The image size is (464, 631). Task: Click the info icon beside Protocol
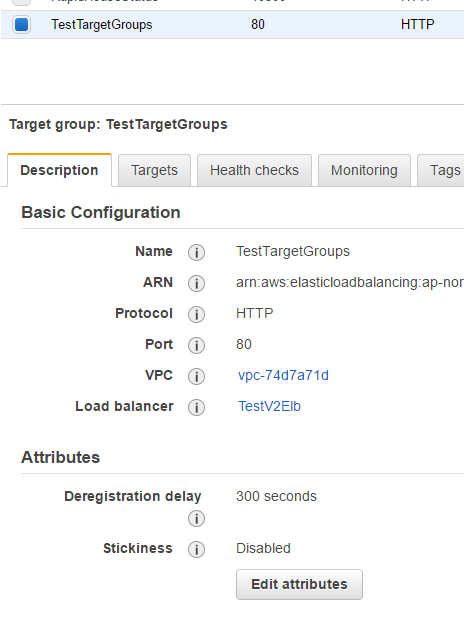196,314
